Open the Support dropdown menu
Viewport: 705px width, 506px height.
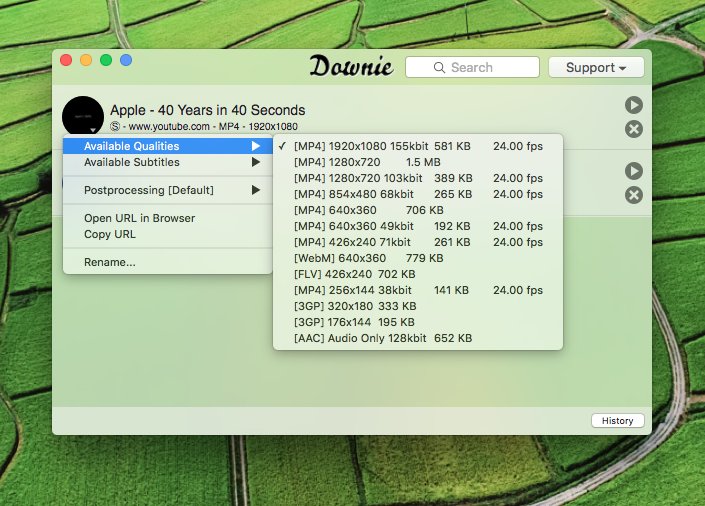point(596,67)
